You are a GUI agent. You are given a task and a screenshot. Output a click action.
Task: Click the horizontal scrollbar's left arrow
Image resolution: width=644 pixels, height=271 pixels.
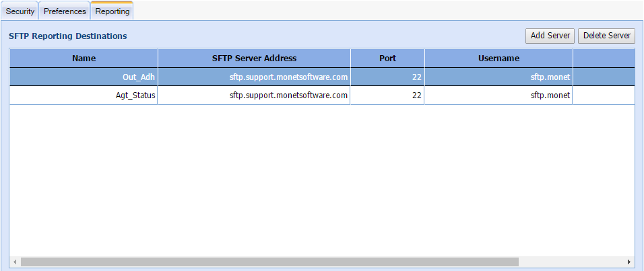point(14,262)
